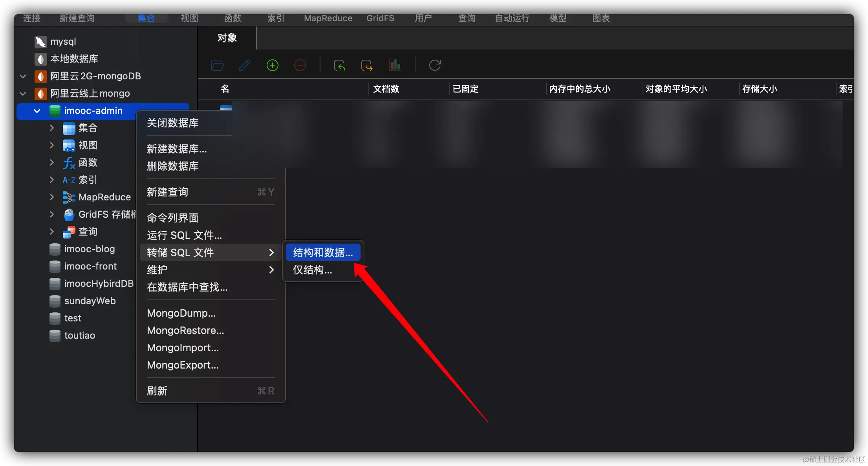Expand the MapReduce tree node
The image size is (868, 466).
(x=52, y=197)
